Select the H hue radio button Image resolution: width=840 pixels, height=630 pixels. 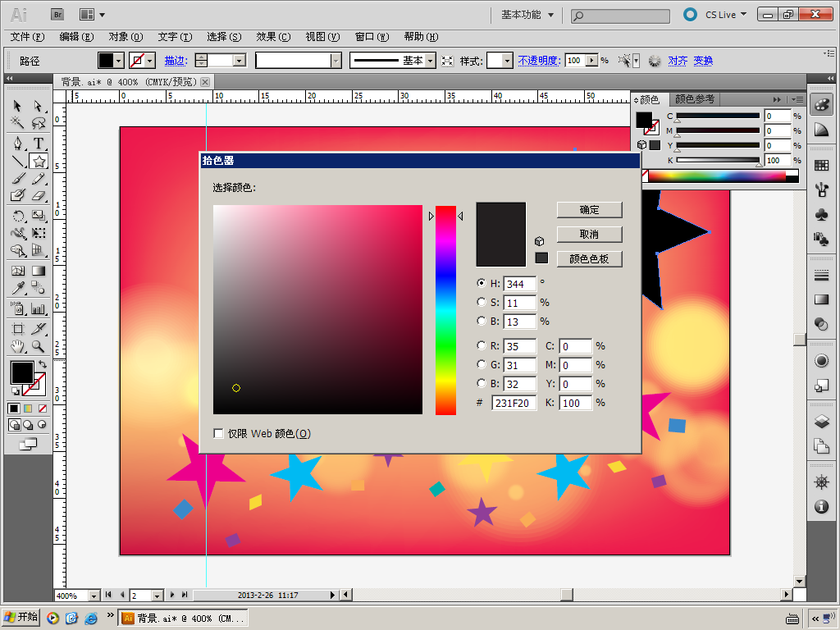coord(481,283)
